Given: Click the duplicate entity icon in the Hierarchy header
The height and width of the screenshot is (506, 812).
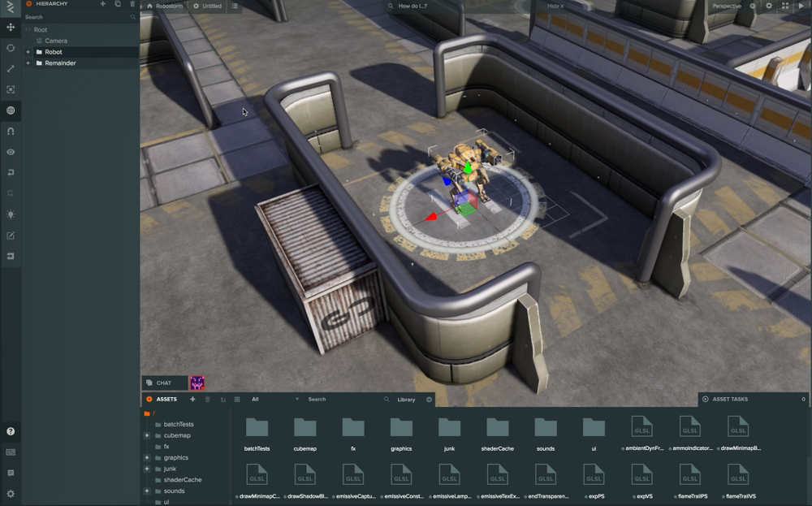Looking at the screenshot, I should click(x=118, y=5).
